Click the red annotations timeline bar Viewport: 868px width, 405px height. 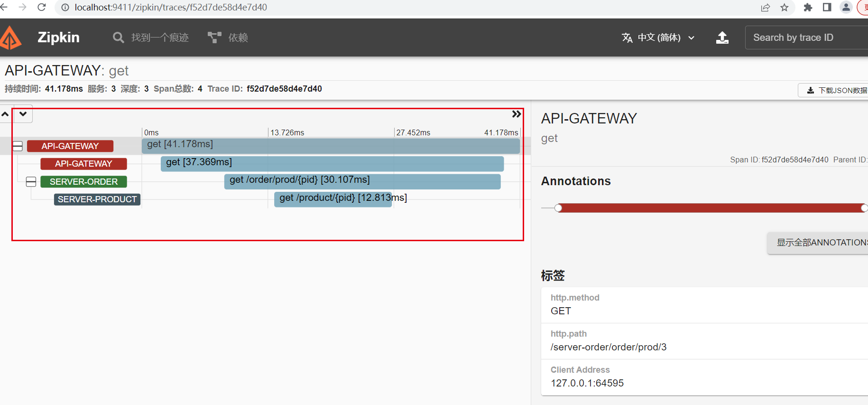click(x=711, y=208)
